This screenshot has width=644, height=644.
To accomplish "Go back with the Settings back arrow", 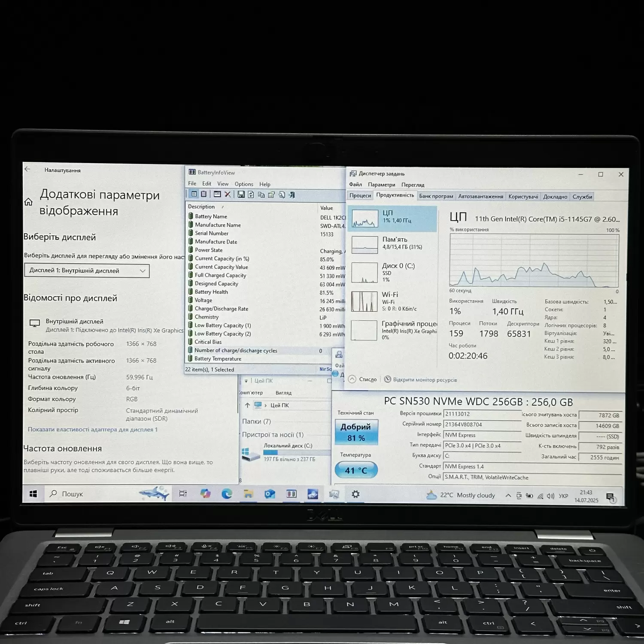I will (x=27, y=169).
